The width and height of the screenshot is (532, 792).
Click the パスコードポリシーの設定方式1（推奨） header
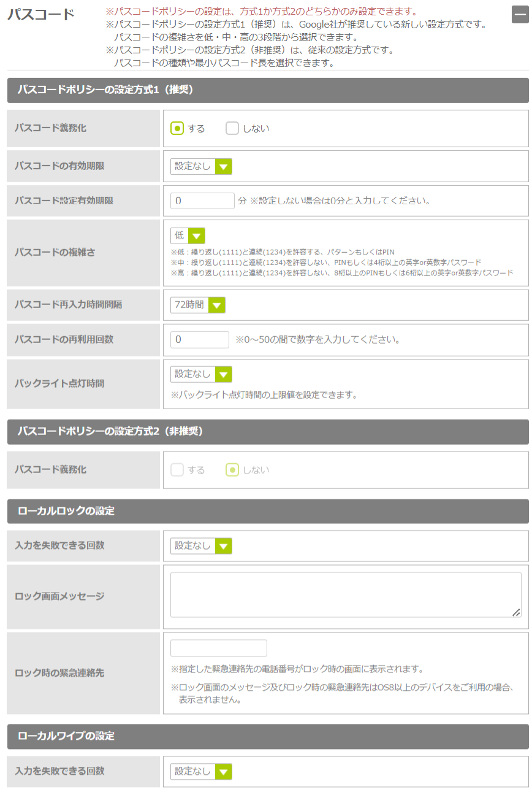coord(267,90)
